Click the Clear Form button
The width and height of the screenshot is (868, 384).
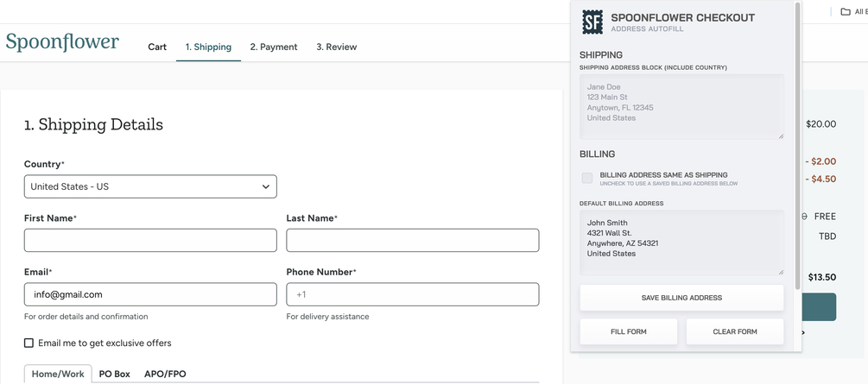click(x=735, y=331)
